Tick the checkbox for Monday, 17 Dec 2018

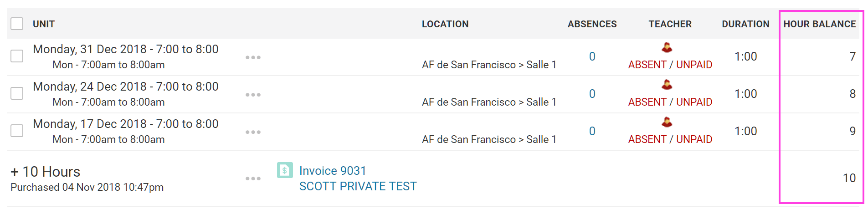pos(17,131)
